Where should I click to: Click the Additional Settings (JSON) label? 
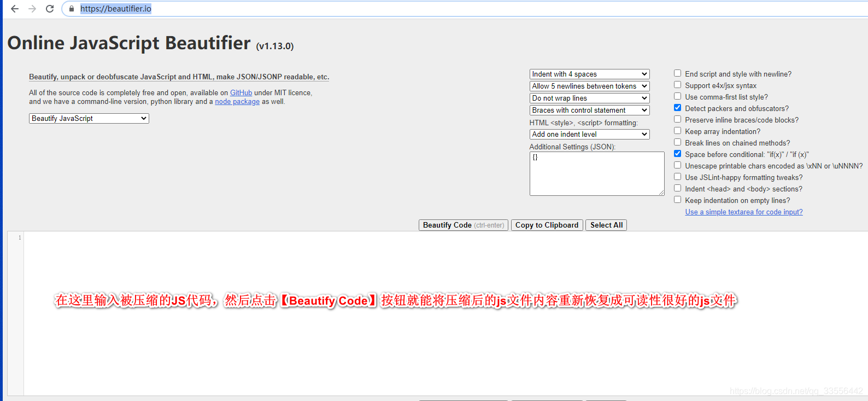click(572, 147)
